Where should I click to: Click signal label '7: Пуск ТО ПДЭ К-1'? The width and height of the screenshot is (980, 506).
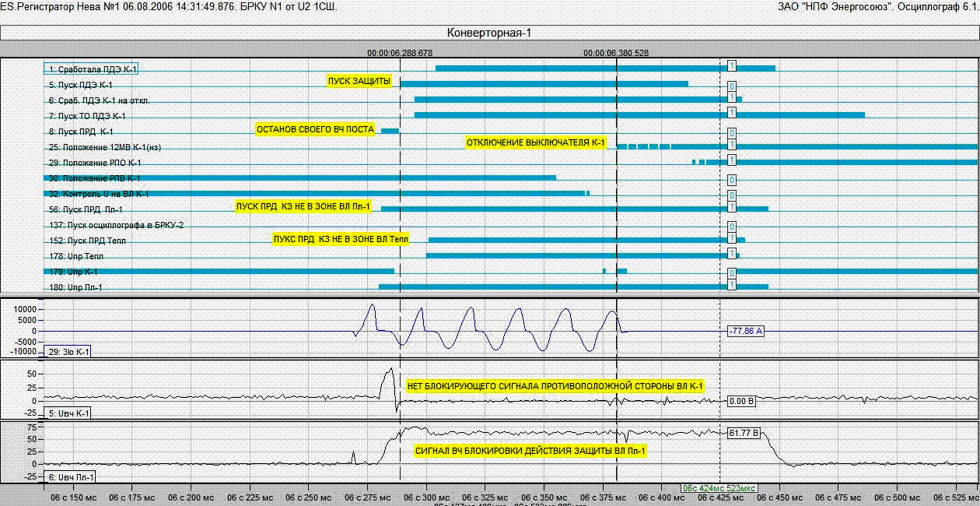(x=86, y=116)
